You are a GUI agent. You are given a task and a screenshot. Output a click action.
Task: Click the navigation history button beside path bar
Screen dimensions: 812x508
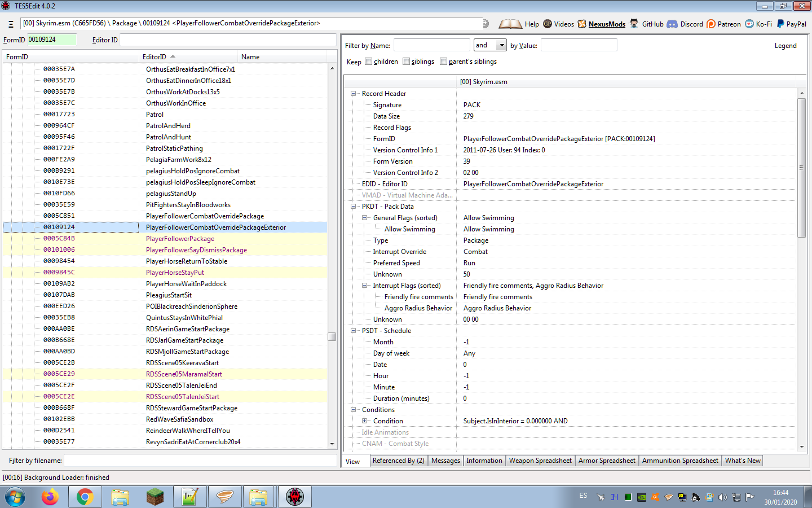486,24
